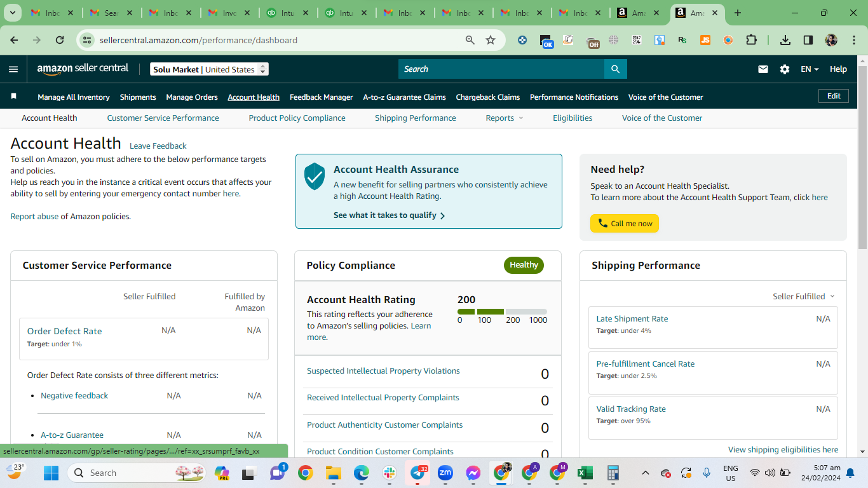Screen dimensions: 868x488
Task: Click the Windows taskbar search box
Action: (138, 473)
